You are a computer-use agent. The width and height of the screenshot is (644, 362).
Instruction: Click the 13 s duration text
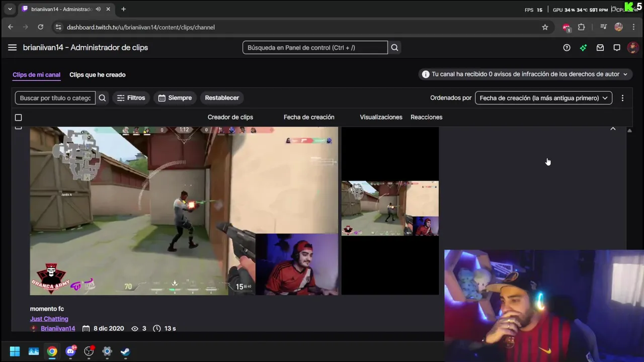[x=170, y=328]
